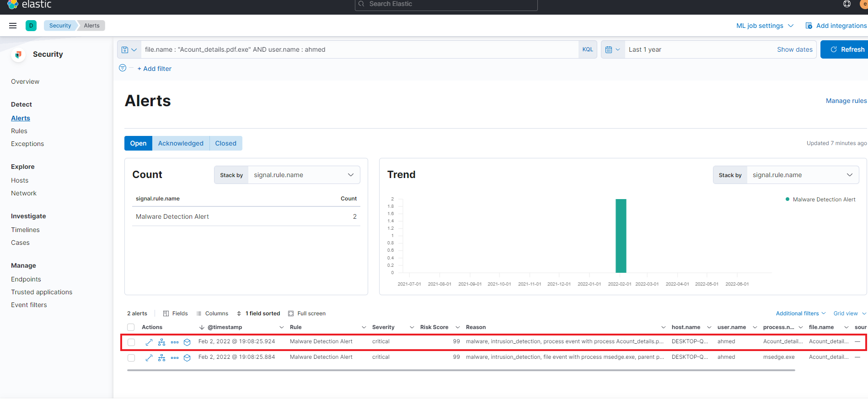This screenshot has width=868, height=400.
Task: Expand the ML job settings dropdown
Action: click(x=765, y=26)
